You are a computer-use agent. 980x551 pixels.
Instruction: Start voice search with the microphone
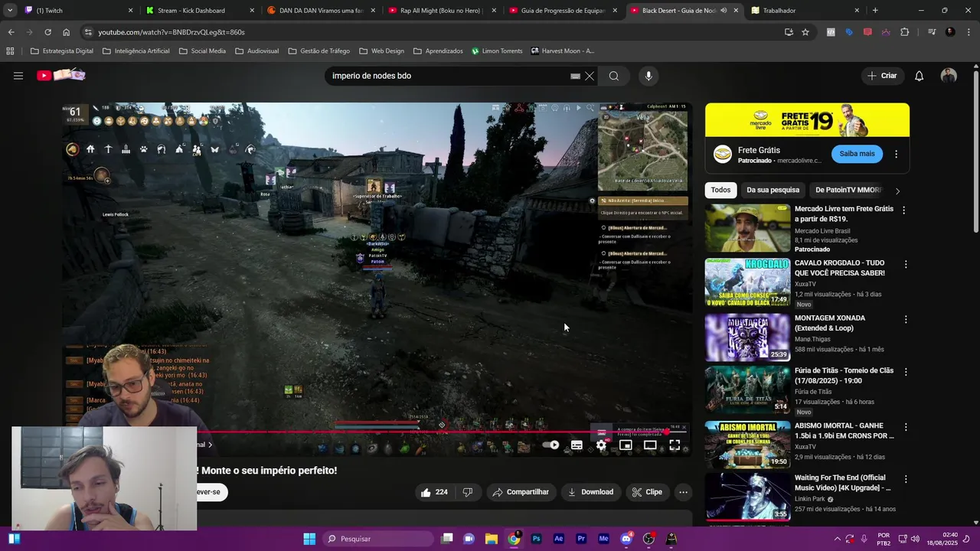(x=648, y=76)
